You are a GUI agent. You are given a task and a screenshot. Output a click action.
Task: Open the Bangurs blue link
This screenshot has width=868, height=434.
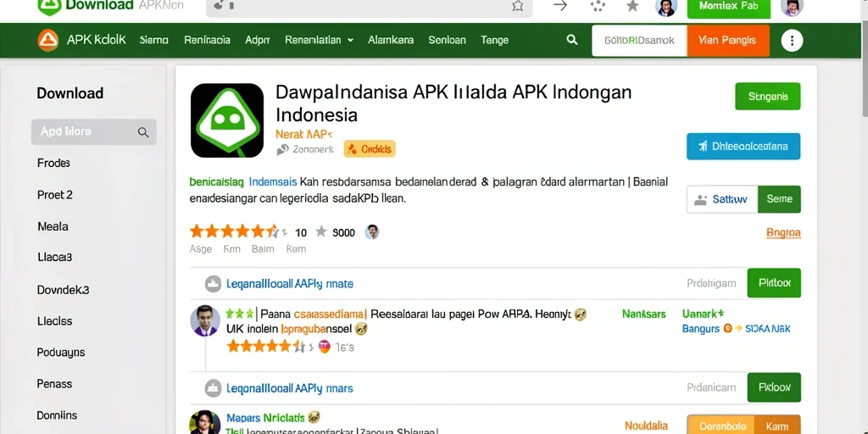pos(700,329)
